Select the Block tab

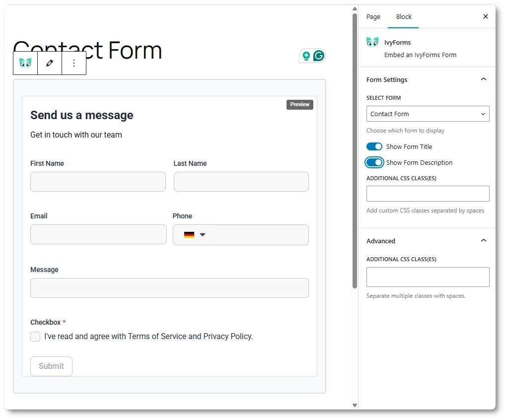tap(403, 16)
